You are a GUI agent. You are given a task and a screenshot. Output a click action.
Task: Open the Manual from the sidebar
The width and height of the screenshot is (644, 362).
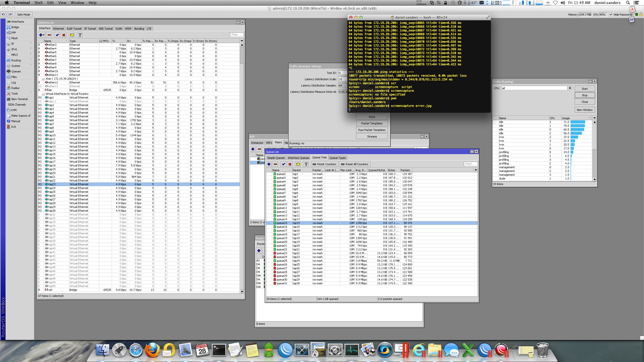(16, 121)
